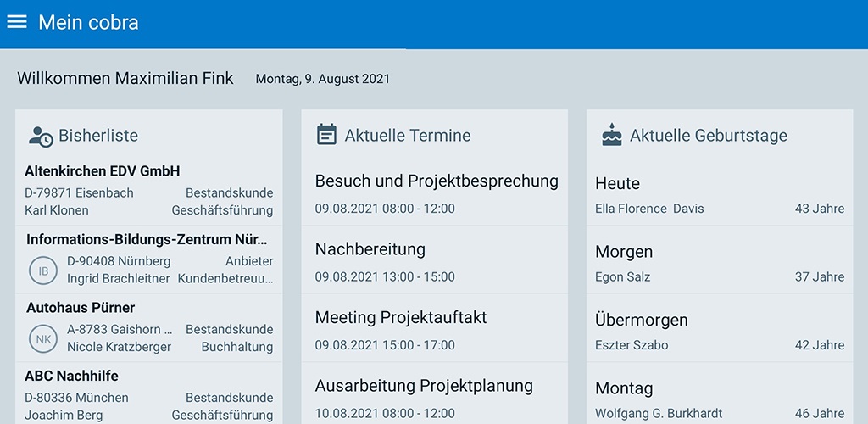This screenshot has height=424, width=868.
Task: Select the NK avatar circle
Action: click(43, 339)
